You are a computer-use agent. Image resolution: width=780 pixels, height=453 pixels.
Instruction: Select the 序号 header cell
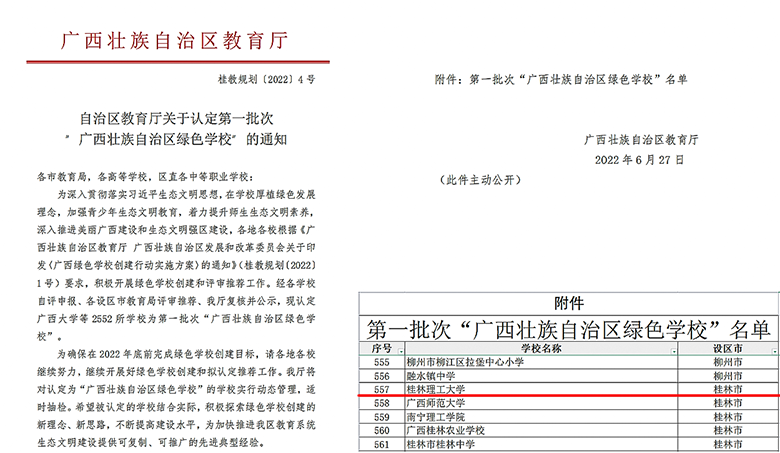click(382, 349)
